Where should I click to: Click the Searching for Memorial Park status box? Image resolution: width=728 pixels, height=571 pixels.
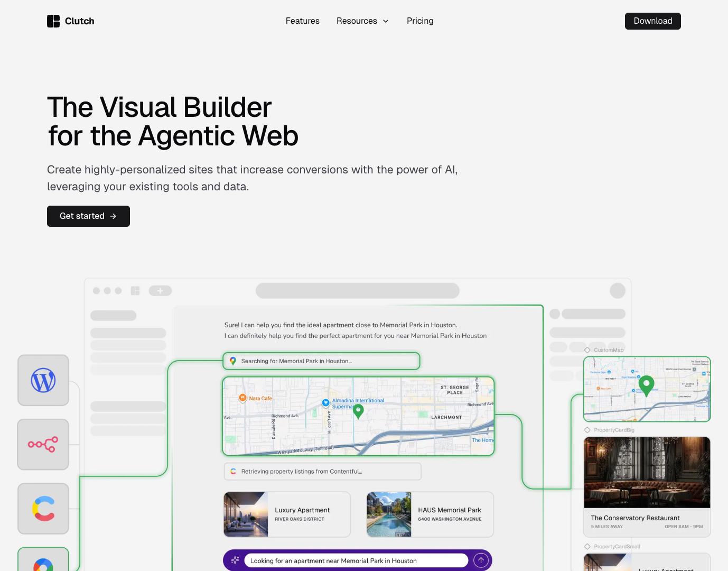coord(321,361)
